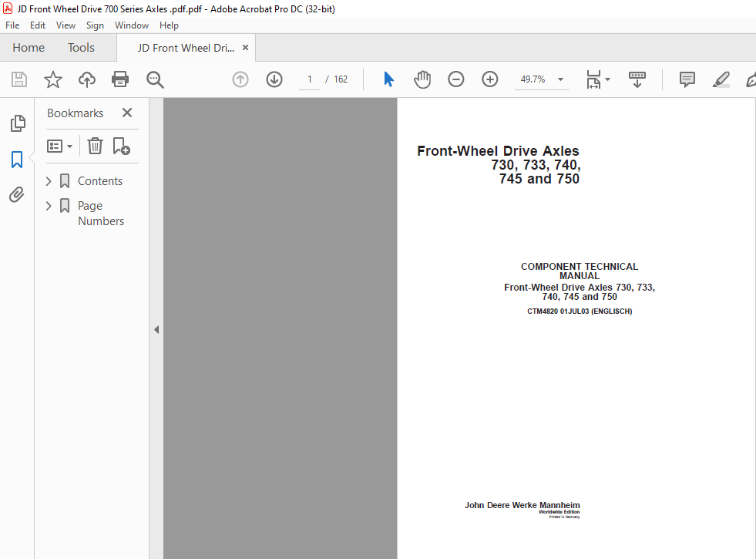756x559 pixels.
Task: Go to next page arrow
Action: (274, 79)
